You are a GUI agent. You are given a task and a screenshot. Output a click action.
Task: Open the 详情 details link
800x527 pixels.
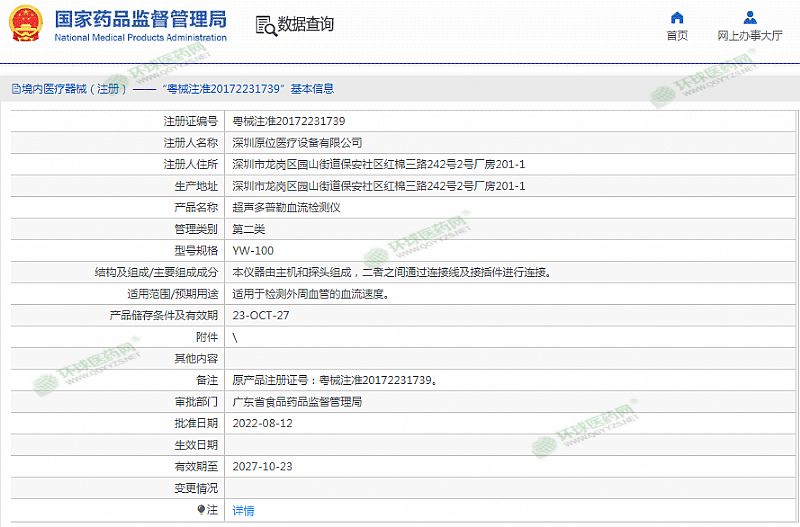pos(243,510)
